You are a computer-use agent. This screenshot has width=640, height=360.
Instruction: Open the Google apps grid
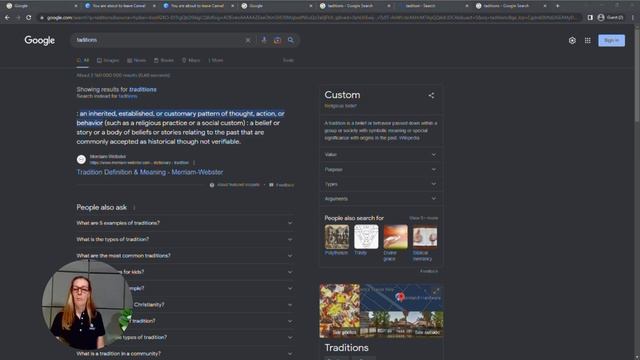tap(588, 40)
